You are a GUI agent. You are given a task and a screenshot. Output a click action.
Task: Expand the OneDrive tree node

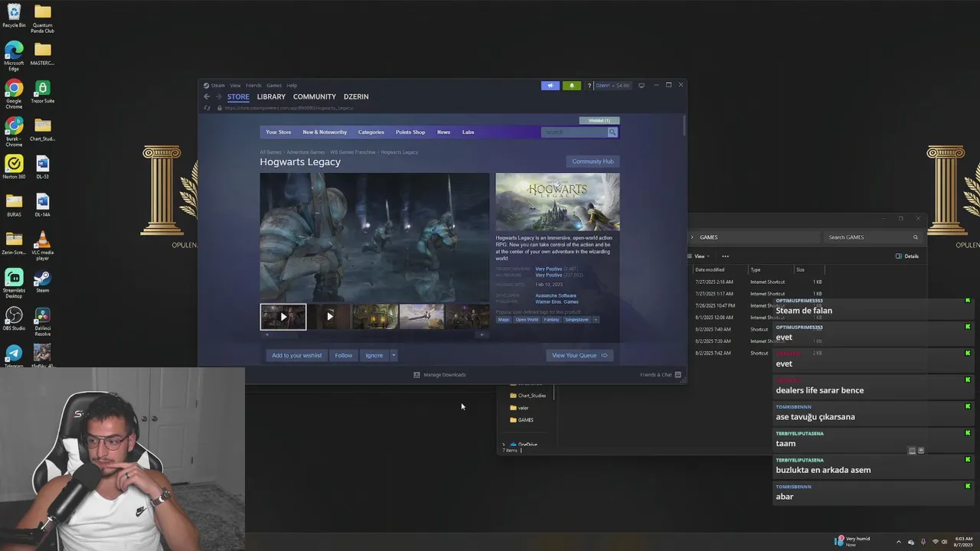coord(504,445)
